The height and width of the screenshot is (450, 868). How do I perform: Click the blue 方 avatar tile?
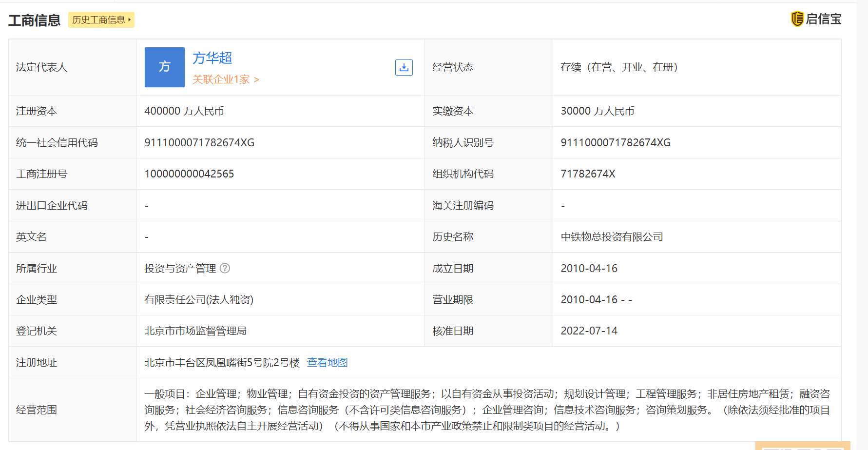coord(165,67)
